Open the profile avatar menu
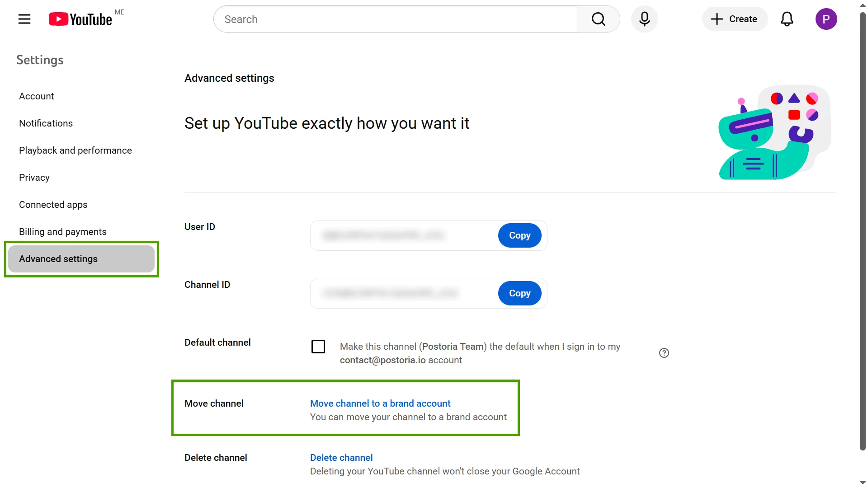 (826, 19)
